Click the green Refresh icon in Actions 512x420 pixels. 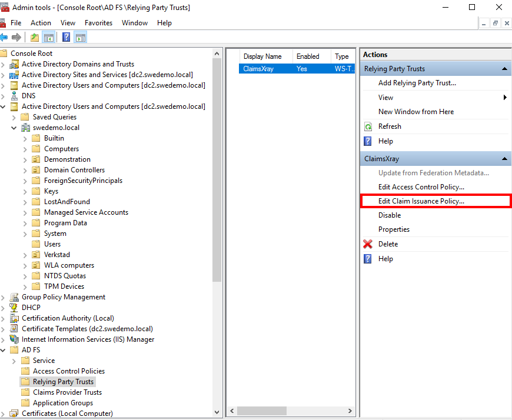coord(368,126)
